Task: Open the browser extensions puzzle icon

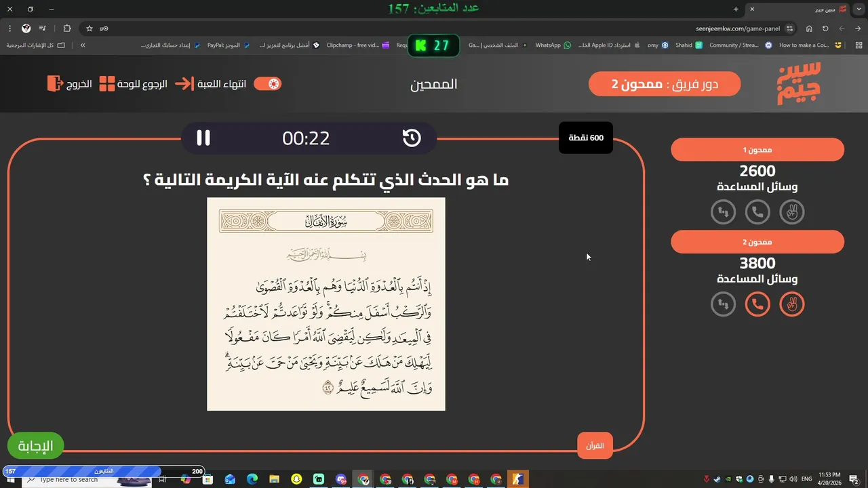Action: point(67,28)
